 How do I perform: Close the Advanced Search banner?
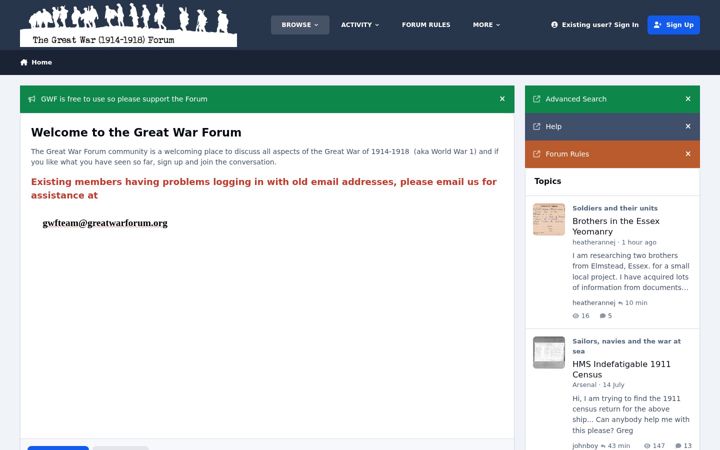688,99
